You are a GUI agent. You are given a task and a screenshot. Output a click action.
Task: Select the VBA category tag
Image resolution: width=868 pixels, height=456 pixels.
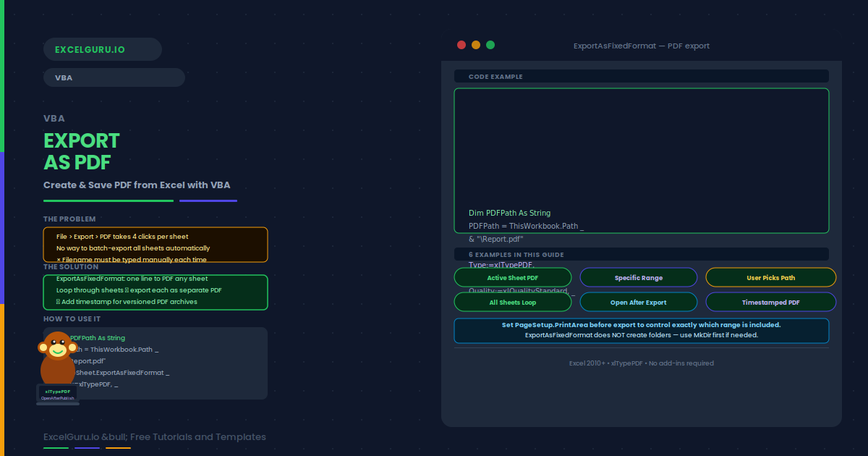(x=114, y=77)
